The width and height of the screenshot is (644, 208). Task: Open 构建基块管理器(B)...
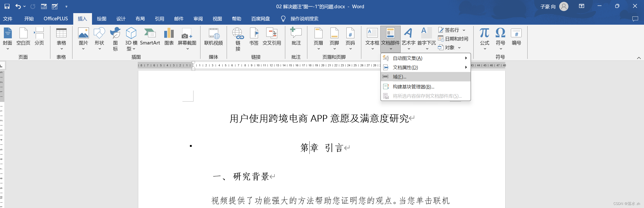426,87
